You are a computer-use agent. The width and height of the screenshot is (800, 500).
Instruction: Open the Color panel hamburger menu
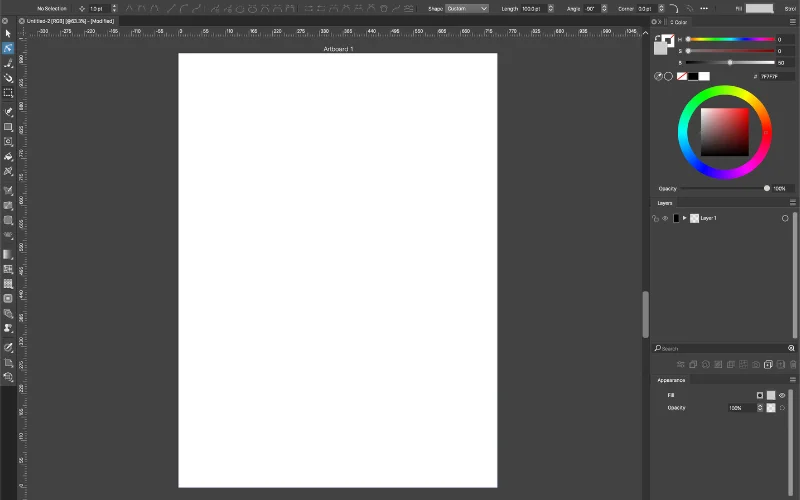click(x=792, y=22)
